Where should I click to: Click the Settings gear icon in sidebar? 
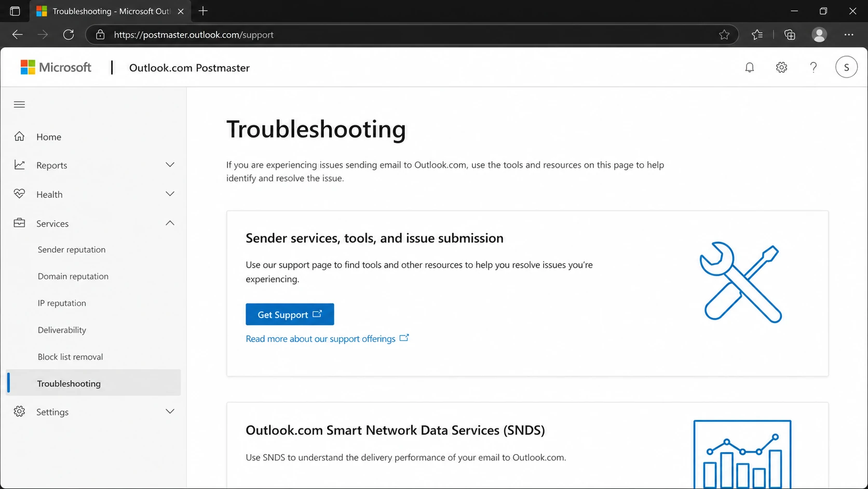click(x=19, y=412)
